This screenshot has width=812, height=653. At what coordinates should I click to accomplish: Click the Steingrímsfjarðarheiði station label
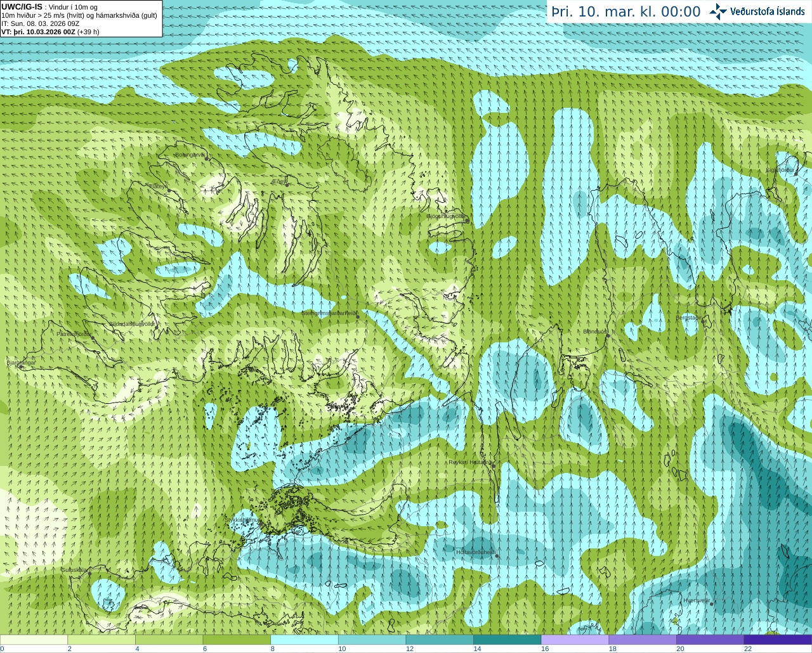point(328,313)
